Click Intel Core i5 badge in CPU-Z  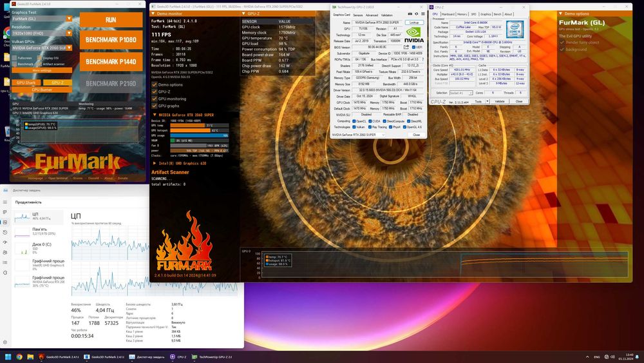click(x=515, y=29)
